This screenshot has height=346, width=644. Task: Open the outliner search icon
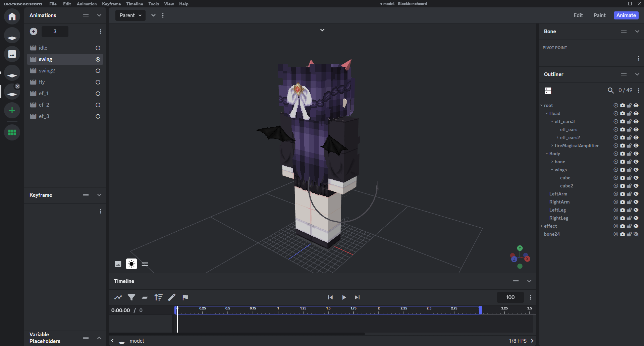(610, 91)
